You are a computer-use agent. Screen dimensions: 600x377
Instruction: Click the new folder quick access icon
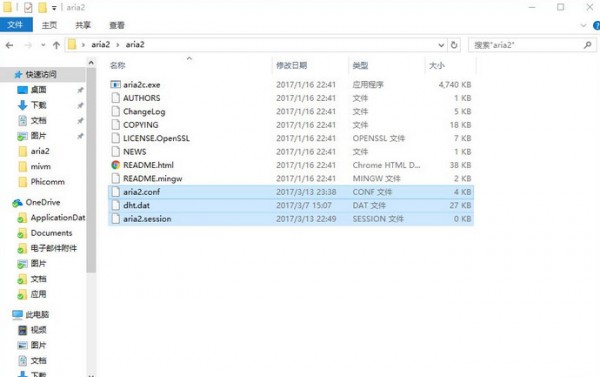[x=42, y=7]
